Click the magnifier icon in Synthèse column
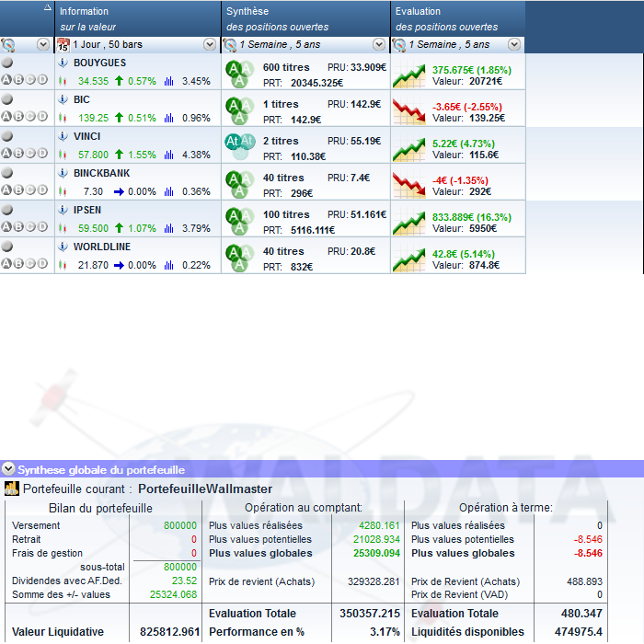Screen dimensions: 644x644 230,44
